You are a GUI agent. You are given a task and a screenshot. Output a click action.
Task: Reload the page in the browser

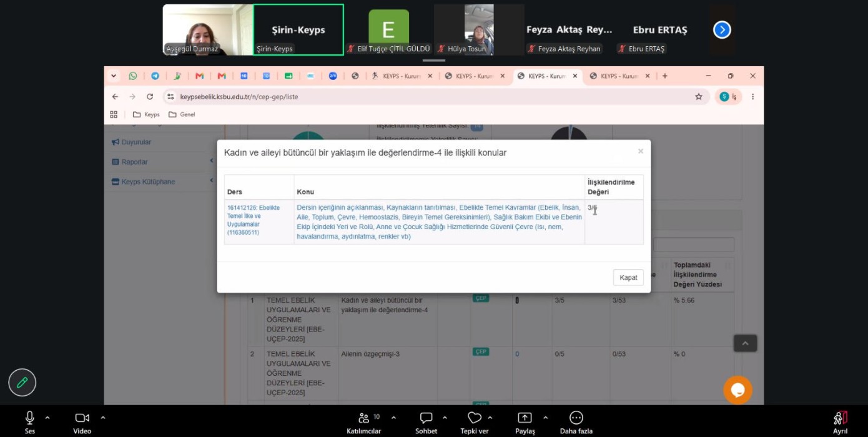(150, 97)
